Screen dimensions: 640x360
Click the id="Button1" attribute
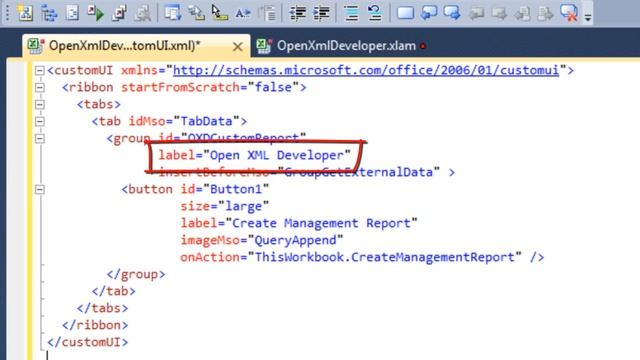[x=225, y=189]
